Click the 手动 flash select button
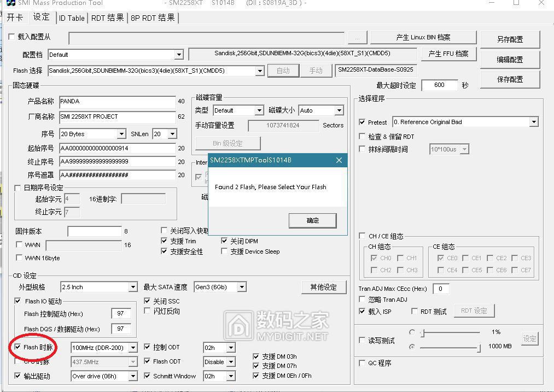Viewport: 554px width, 392px height. tap(316, 71)
